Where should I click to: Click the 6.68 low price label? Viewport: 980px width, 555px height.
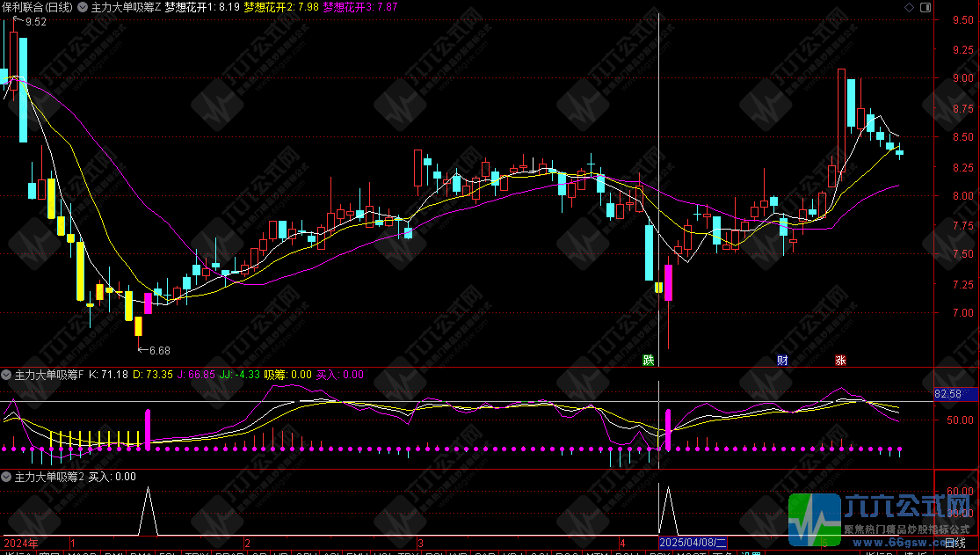pyautogui.click(x=159, y=350)
